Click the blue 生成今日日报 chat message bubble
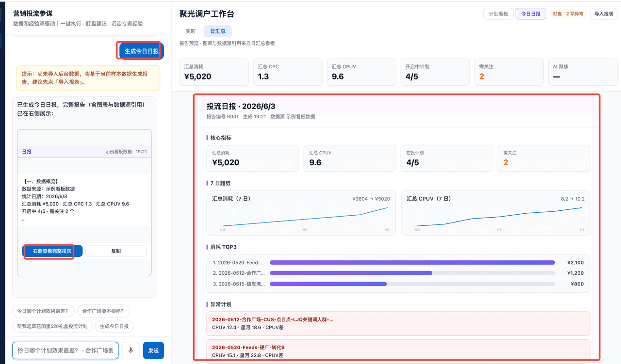Image resolution: width=621 pixels, height=364 pixels. pyautogui.click(x=142, y=51)
